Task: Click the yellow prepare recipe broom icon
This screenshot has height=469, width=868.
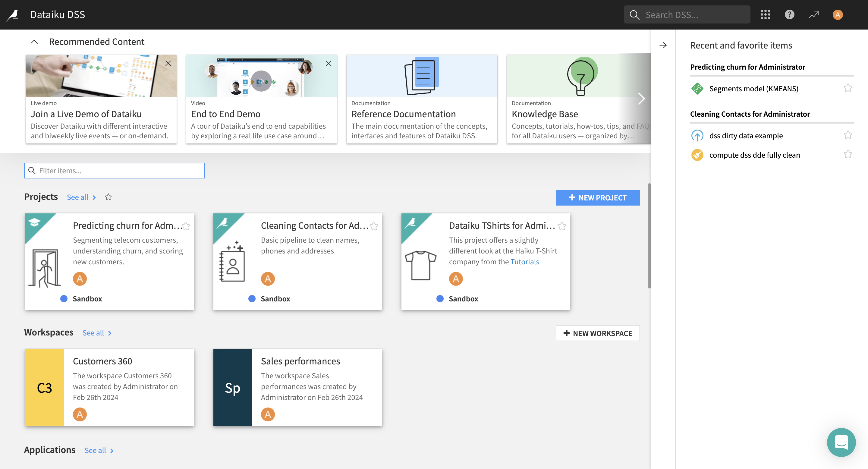Action: pos(697,155)
